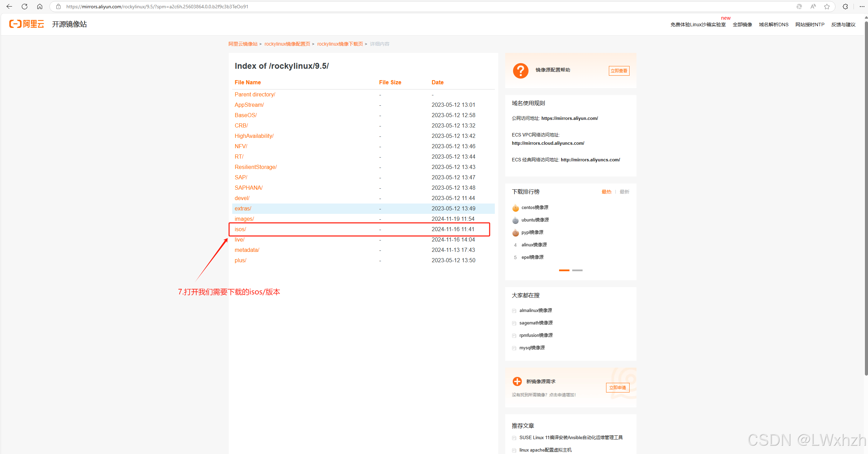Image resolution: width=868 pixels, height=454 pixels.
Task: Click the Aliyun logo
Action: tap(27, 24)
